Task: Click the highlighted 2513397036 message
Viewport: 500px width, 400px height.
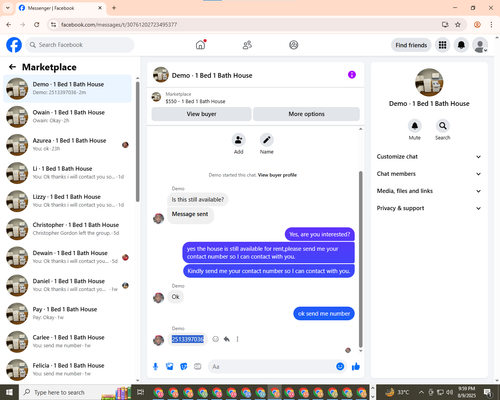Action: point(187,339)
